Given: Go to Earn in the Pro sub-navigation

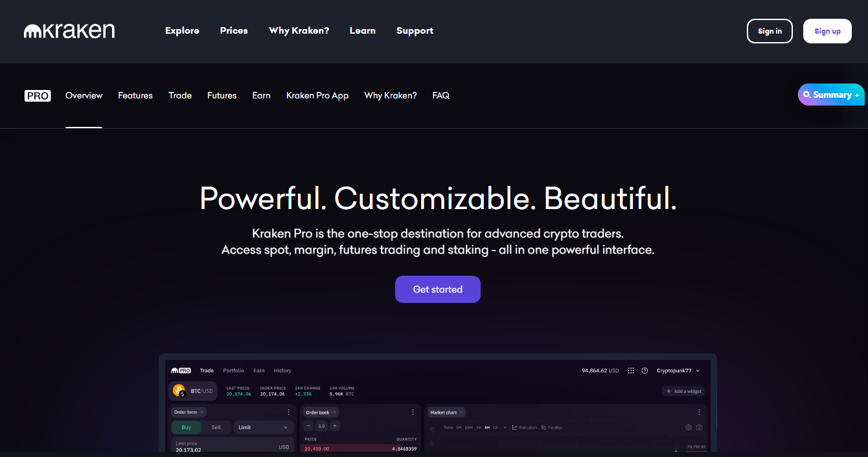Looking at the screenshot, I should (x=262, y=96).
